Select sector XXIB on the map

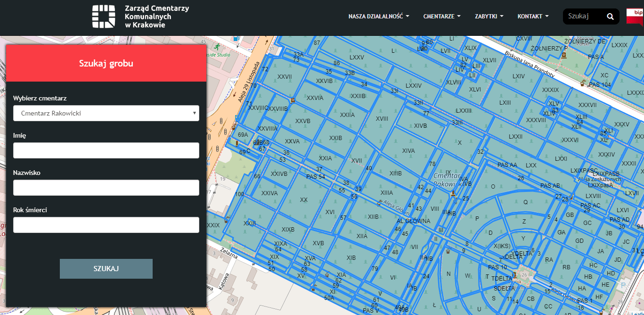tap(335, 138)
